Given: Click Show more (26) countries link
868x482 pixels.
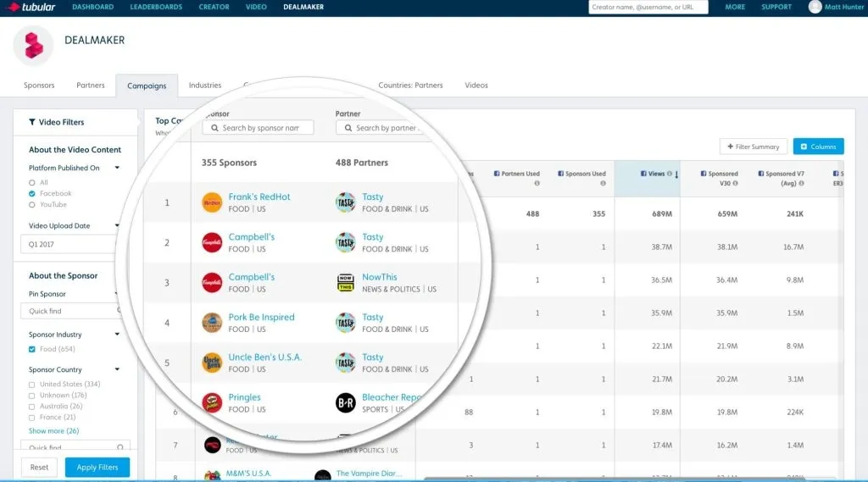Looking at the screenshot, I should tap(53, 431).
